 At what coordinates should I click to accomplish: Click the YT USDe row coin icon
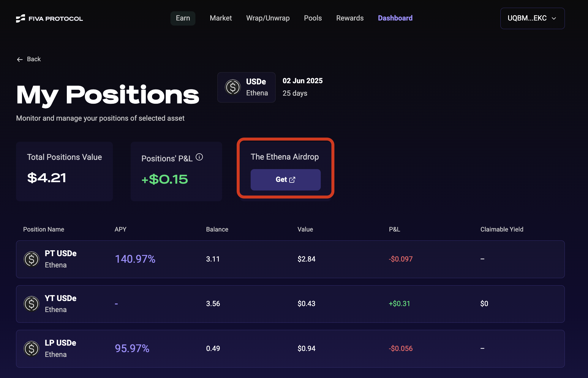coord(31,304)
